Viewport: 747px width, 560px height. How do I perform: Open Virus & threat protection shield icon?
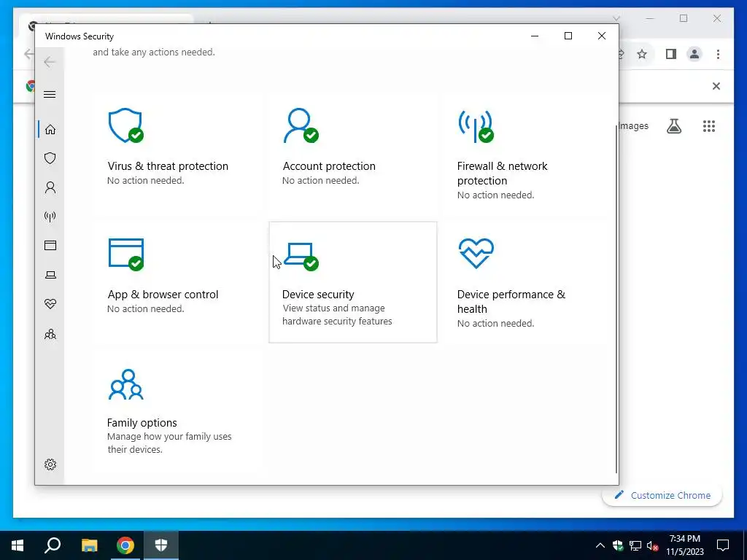[x=125, y=125]
